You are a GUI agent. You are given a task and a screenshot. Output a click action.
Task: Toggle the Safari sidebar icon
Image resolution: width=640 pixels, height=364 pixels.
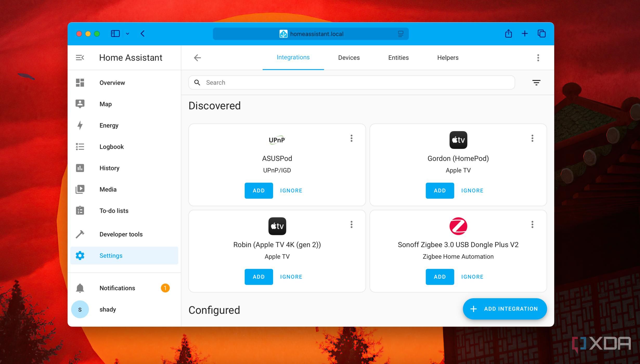pos(115,34)
